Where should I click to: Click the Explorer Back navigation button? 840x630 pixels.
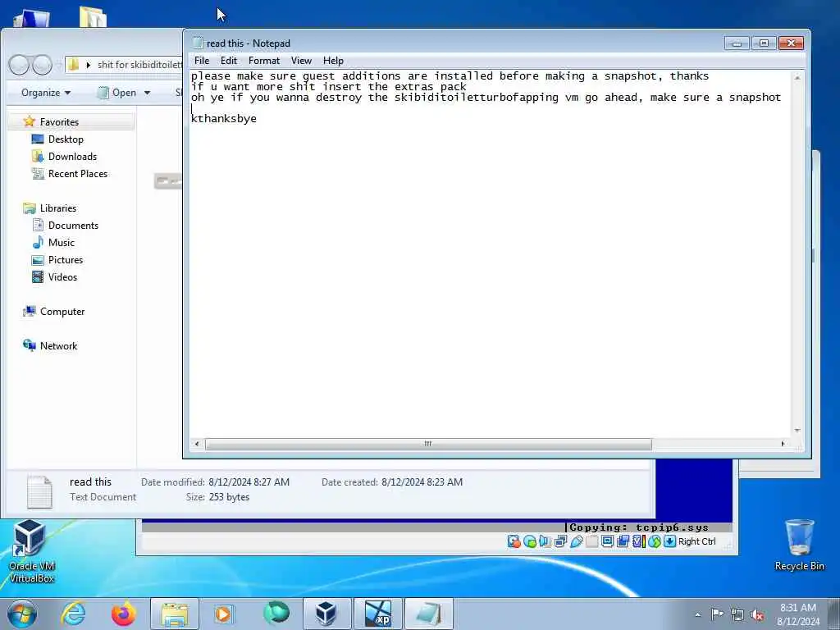[x=20, y=65]
